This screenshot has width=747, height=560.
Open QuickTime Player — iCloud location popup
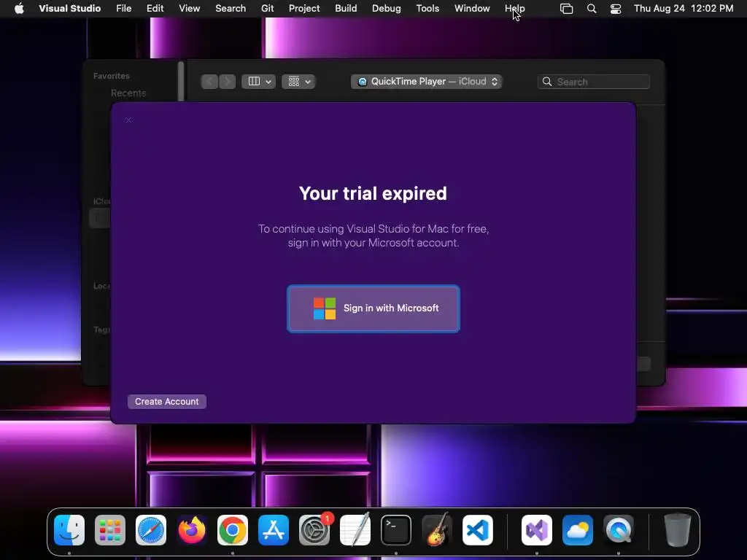tap(426, 82)
